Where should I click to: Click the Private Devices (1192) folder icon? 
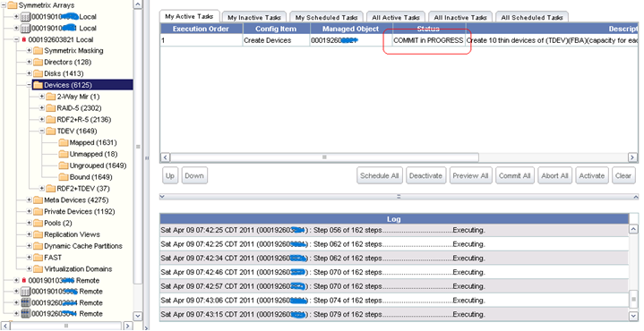tap(39, 212)
